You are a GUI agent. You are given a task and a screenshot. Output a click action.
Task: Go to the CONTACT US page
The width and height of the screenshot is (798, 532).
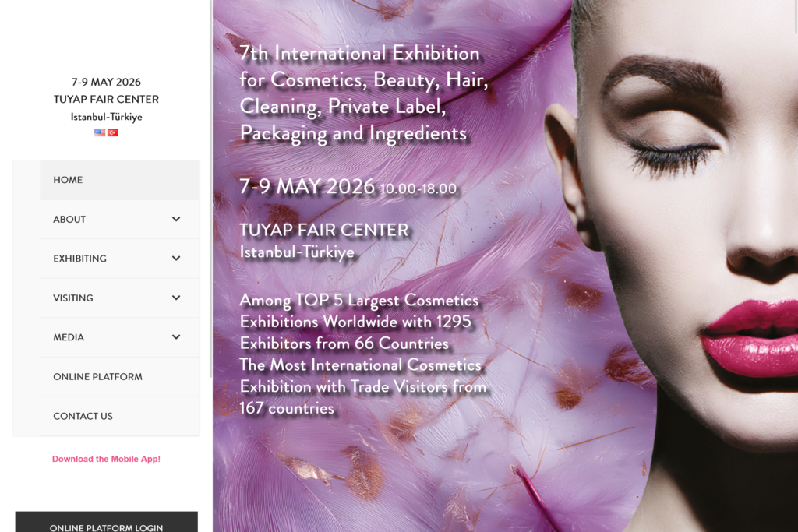(x=83, y=416)
